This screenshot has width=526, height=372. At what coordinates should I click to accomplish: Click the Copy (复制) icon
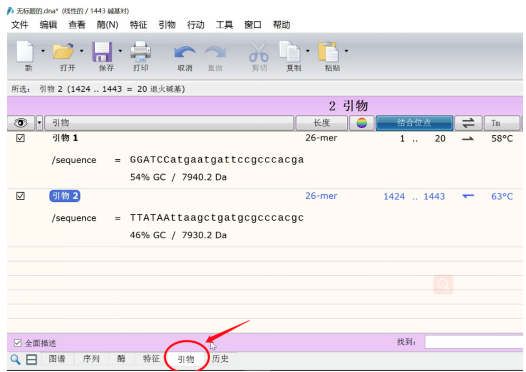(x=290, y=51)
